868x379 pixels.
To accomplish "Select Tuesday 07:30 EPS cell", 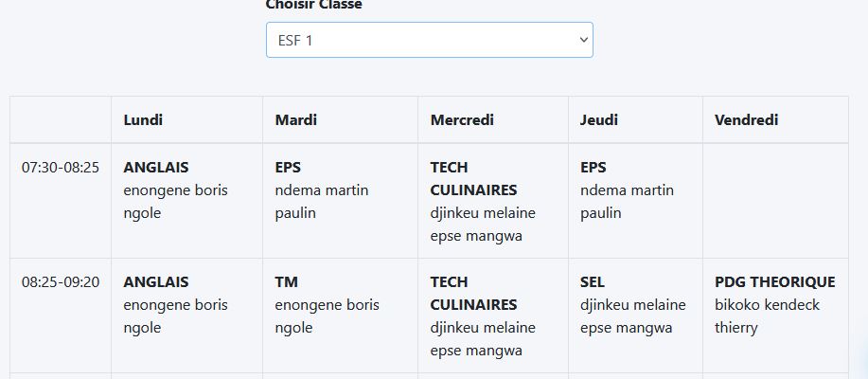I will (341, 201).
